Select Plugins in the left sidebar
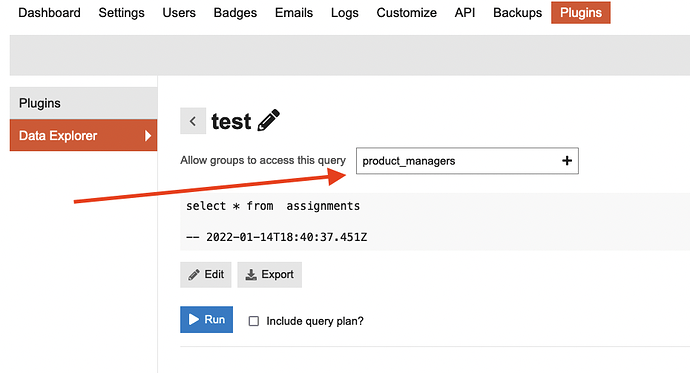Viewport: 690px width, 373px height. coord(84,103)
